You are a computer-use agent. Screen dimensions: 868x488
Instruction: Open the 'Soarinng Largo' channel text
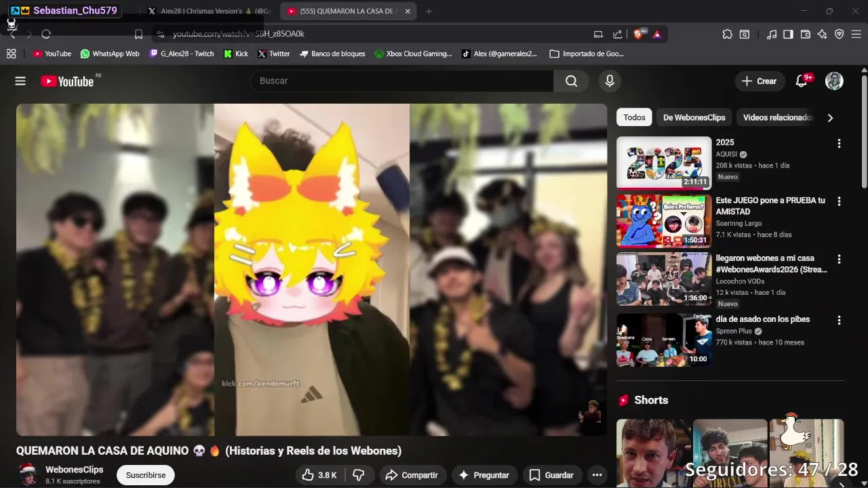738,224
